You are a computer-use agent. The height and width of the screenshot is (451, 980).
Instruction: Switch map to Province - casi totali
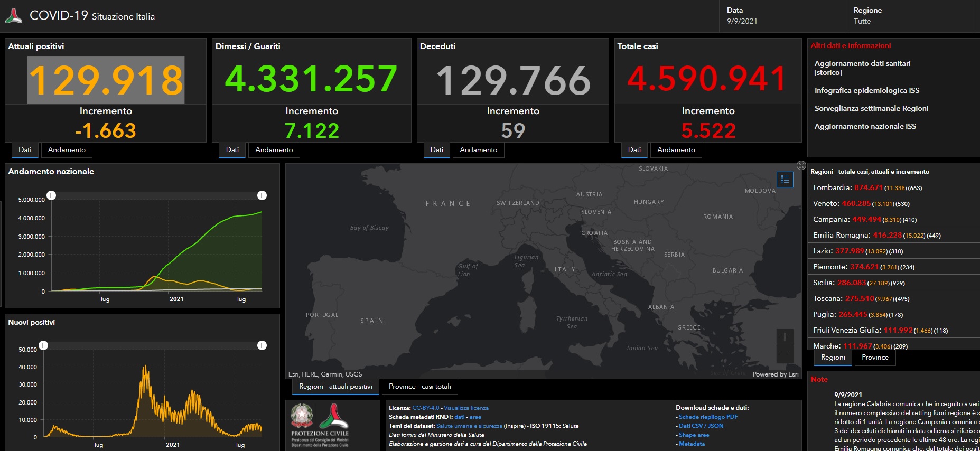419,387
